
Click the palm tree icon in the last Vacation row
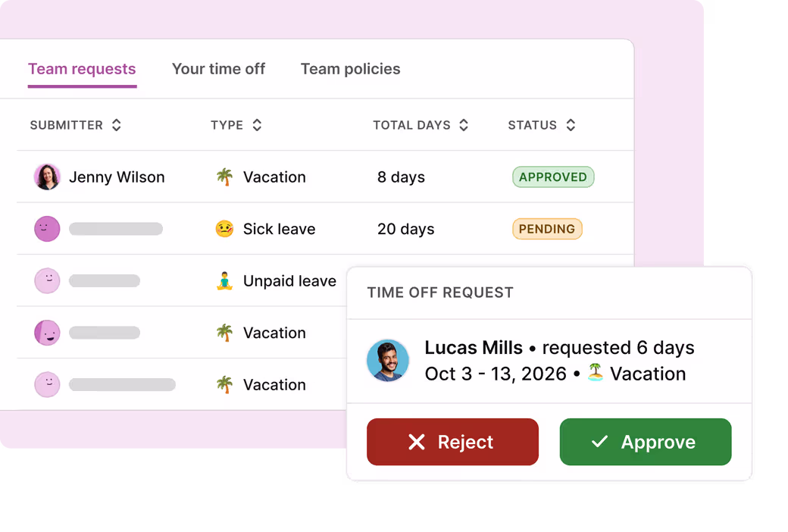224,385
